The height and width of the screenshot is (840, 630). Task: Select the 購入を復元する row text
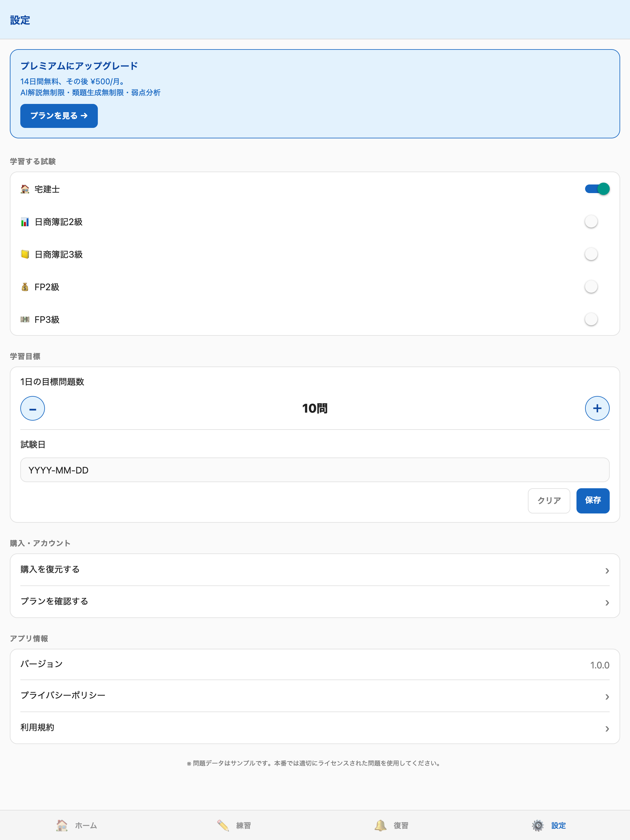[50, 569]
